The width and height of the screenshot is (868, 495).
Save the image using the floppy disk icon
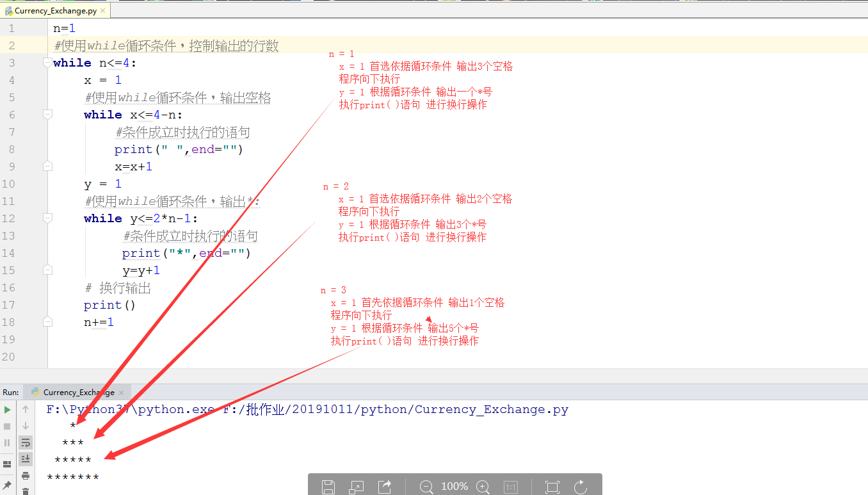328,487
